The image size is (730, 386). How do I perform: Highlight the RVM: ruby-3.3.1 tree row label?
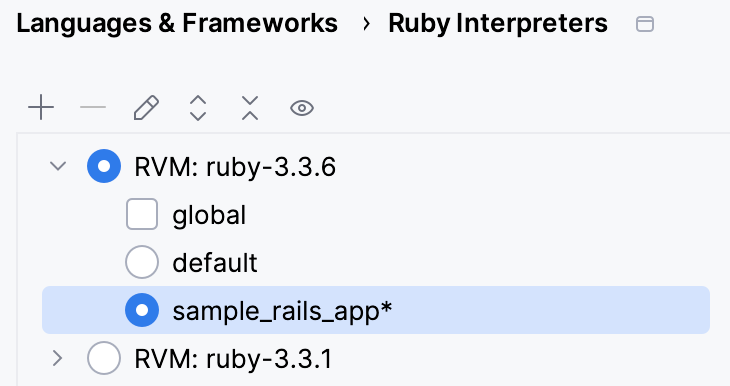pos(233,359)
